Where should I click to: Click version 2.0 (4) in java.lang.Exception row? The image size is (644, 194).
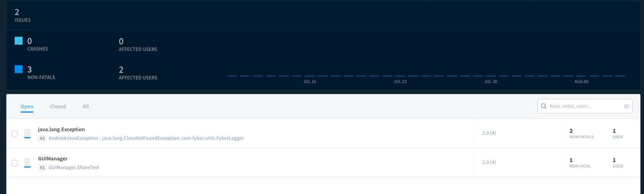click(489, 133)
